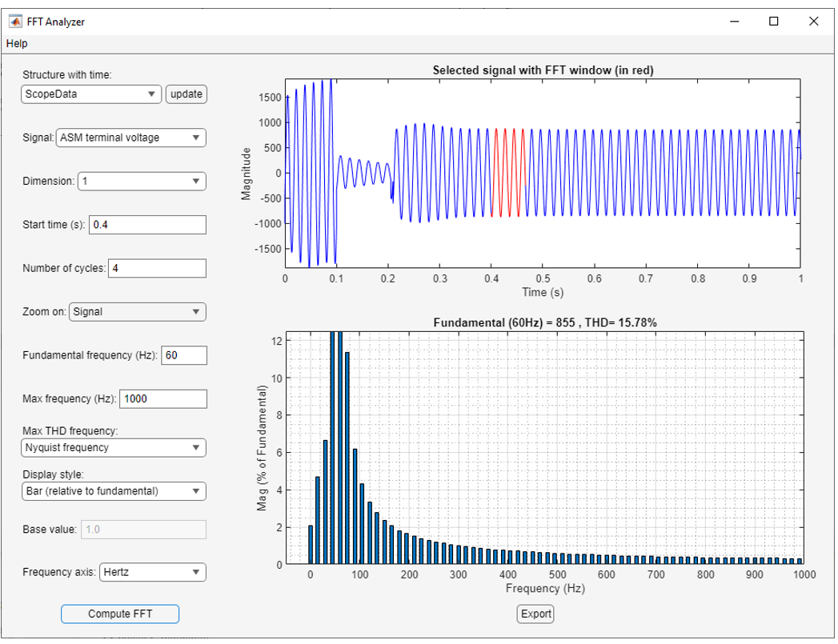Select the Max frequency text field
The width and height of the screenshot is (838, 644).
(x=163, y=398)
